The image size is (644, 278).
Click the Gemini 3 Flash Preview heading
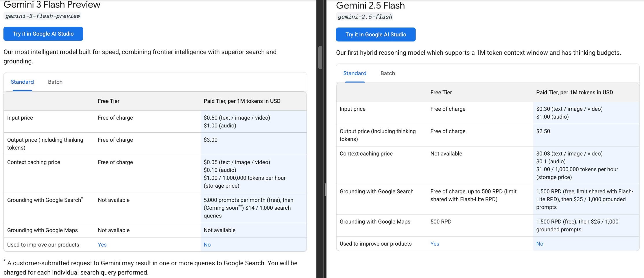(52, 5)
